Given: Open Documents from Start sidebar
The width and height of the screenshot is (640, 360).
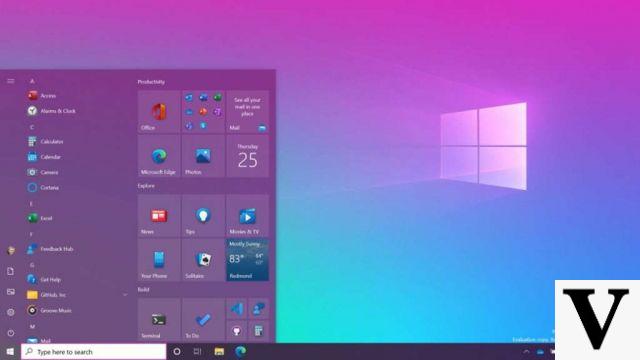Looking at the screenshot, I should click(11, 271).
